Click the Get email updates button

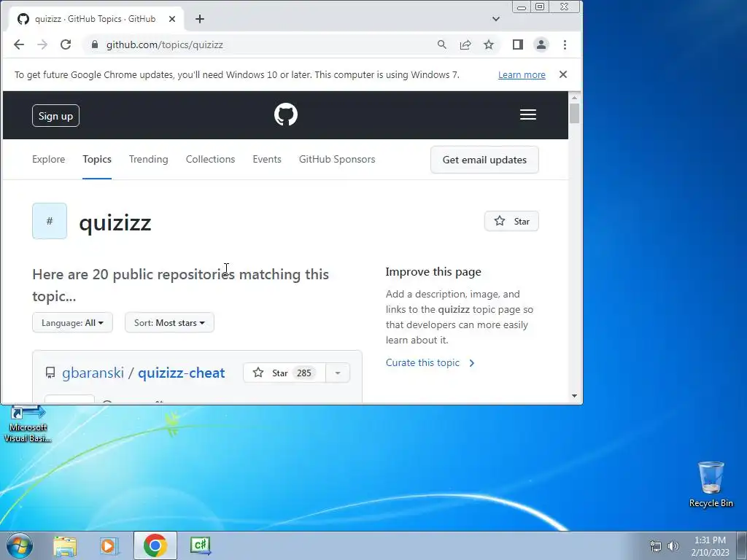484,160
